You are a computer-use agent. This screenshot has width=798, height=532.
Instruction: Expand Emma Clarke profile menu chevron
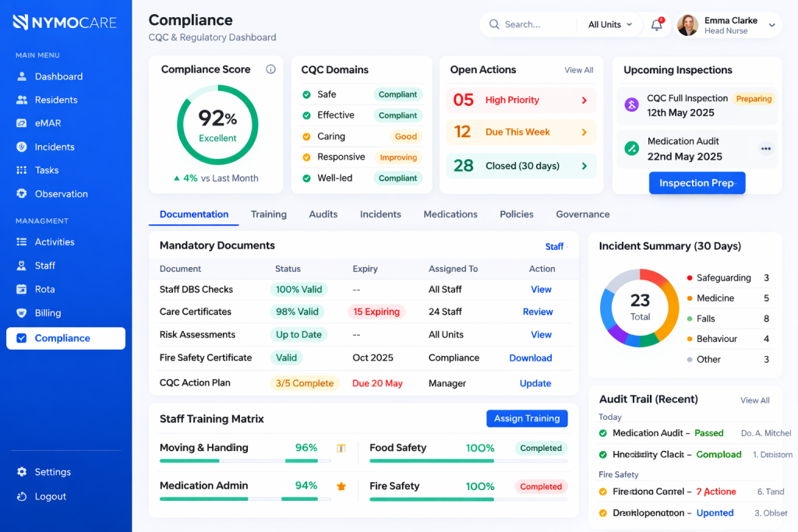(x=772, y=25)
